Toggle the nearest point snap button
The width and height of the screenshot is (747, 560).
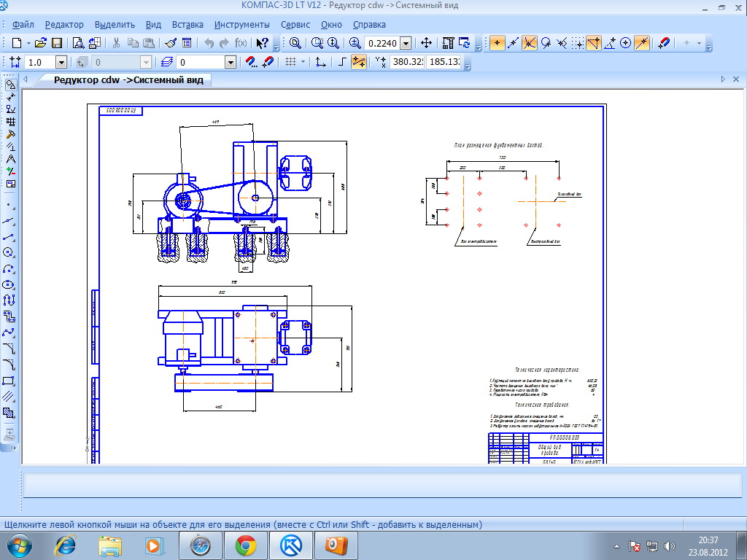click(497, 43)
